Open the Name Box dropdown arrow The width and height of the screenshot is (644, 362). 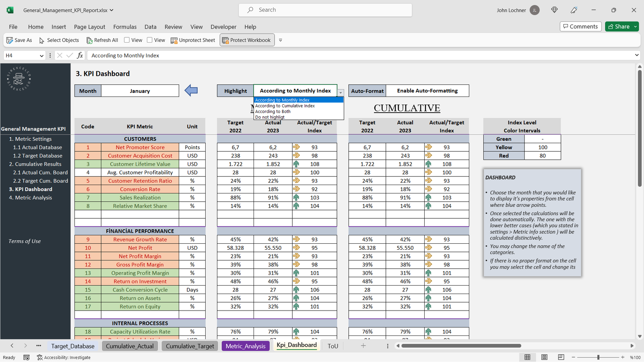point(41,56)
